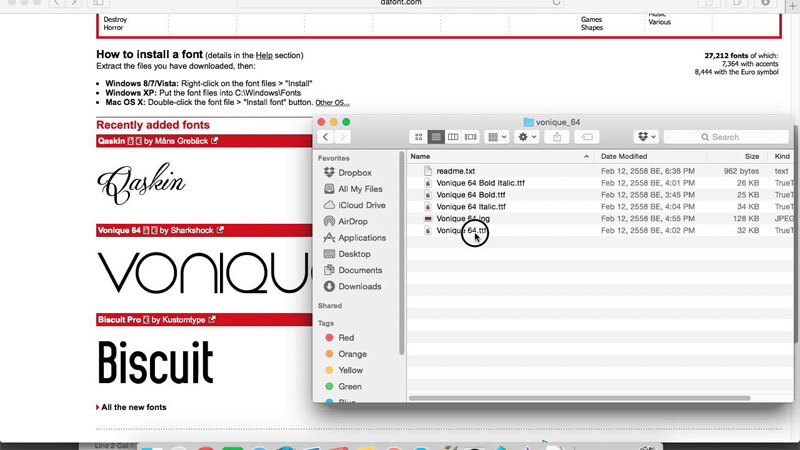Open the Arrange items dropdown
The image size is (800, 450).
click(x=497, y=137)
